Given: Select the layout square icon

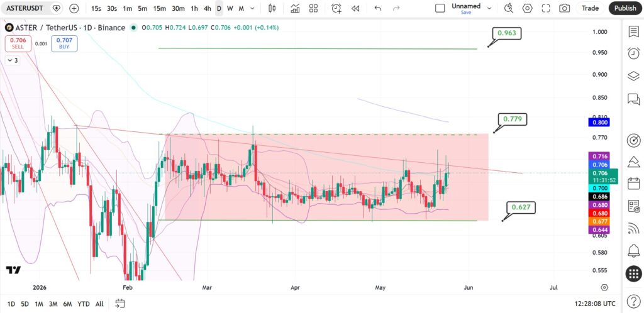Looking at the screenshot, I should (440, 8).
